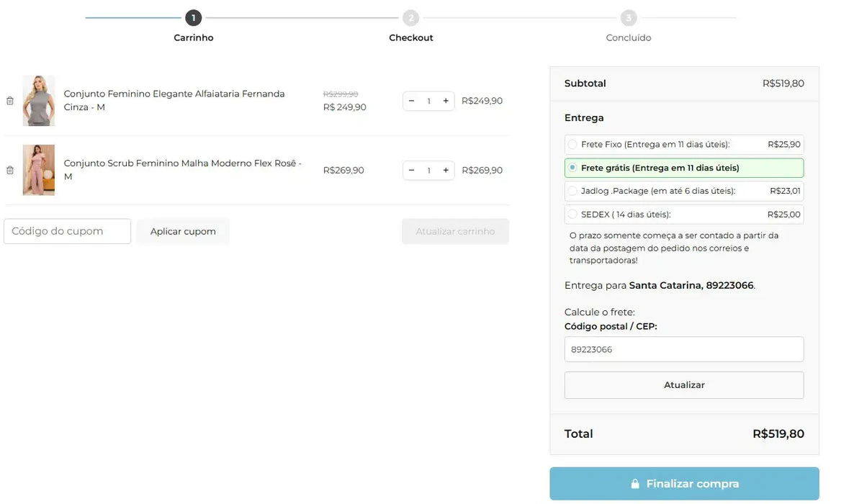Click the CEP postal code field
The image size is (867, 504).
pyautogui.click(x=683, y=349)
